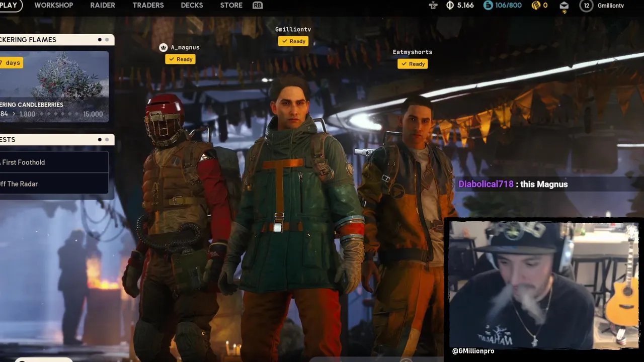644x362 pixels.
Task: Go to the Decks tab
Action: click(192, 5)
